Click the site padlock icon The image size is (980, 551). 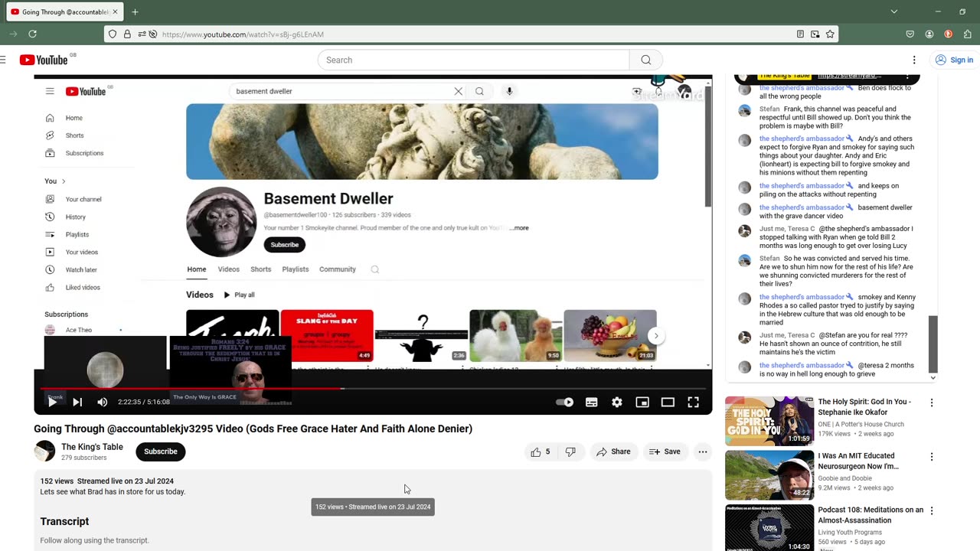[127, 34]
